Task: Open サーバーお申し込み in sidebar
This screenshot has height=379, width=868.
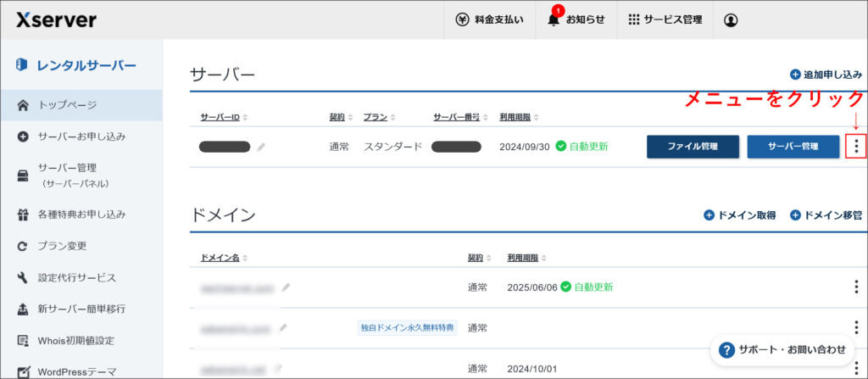Action: point(81,137)
